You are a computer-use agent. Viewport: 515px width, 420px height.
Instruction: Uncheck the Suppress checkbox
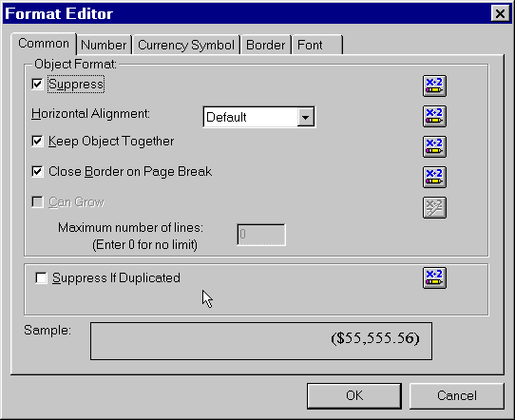[37, 84]
